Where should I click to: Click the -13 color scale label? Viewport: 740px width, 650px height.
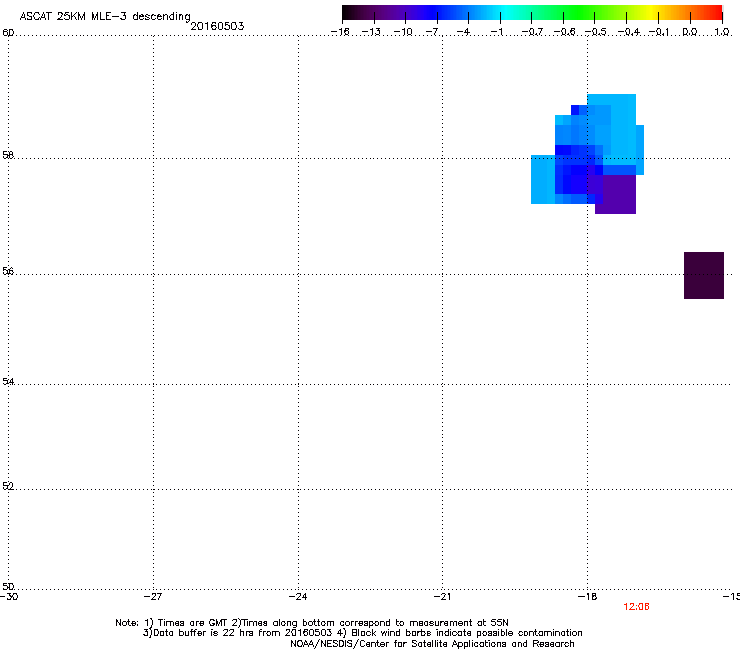[371, 32]
